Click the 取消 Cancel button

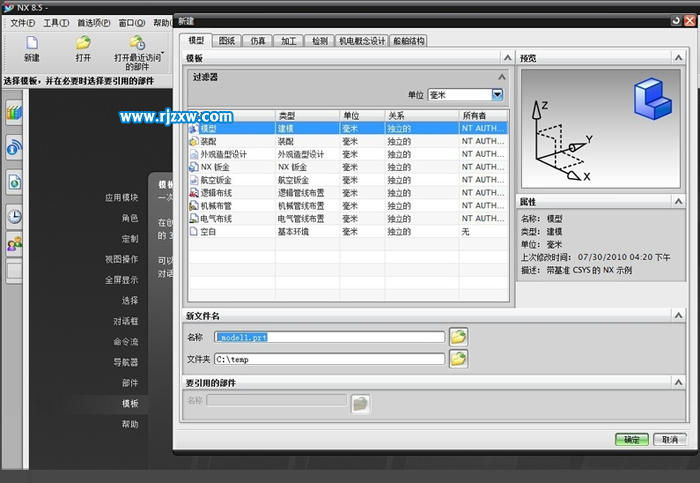point(670,440)
